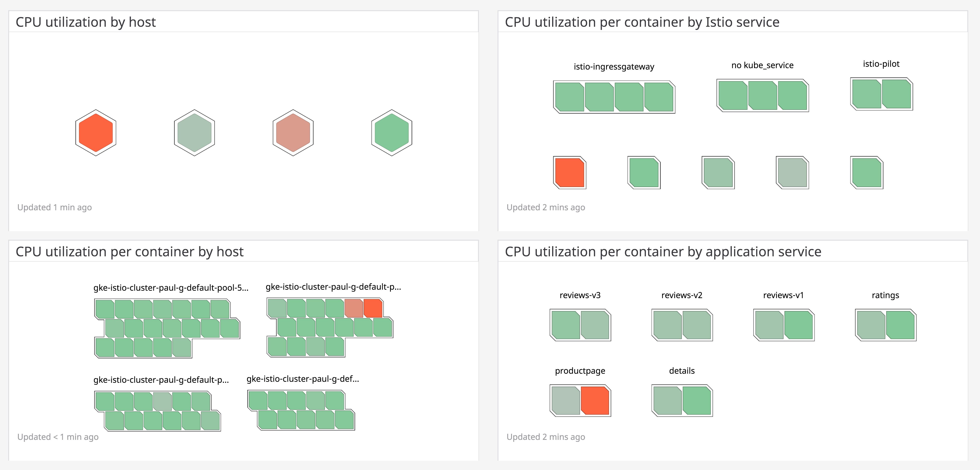The width and height of the screenshot is (980, 470).
Task: Click the CPU utilization per container by application service title
Action: point(663,252)
